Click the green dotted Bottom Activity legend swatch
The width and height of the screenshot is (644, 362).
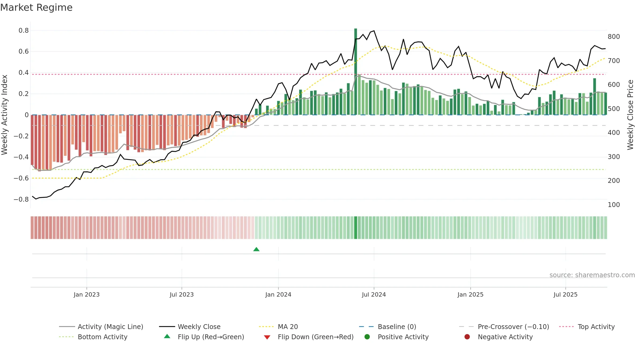(x=66, y=337)
